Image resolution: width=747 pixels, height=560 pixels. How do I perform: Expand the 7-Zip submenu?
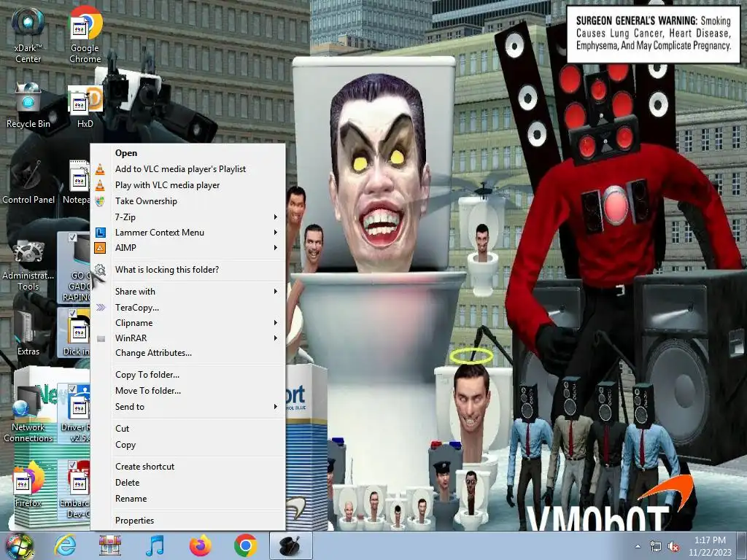pyautogui.click(x=187, y=217)
